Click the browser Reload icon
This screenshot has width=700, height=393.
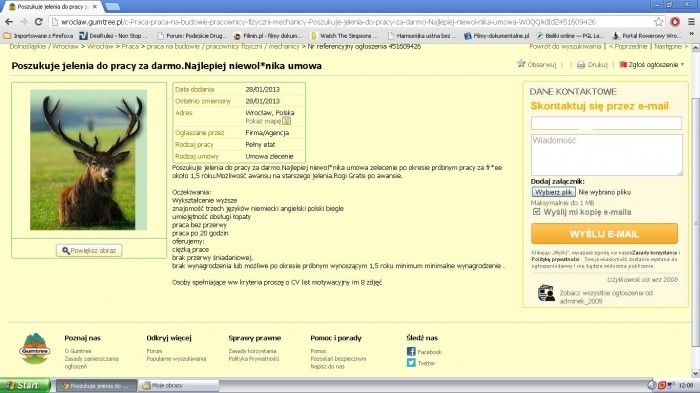pyautogui.click(x=39, y=21)
